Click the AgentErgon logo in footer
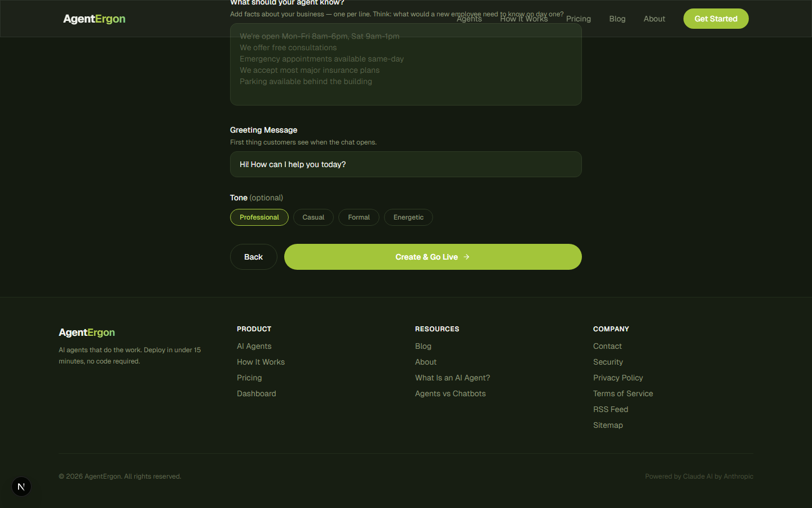The width and height of the screenshot is (812, 508). [x=87, y=332]
